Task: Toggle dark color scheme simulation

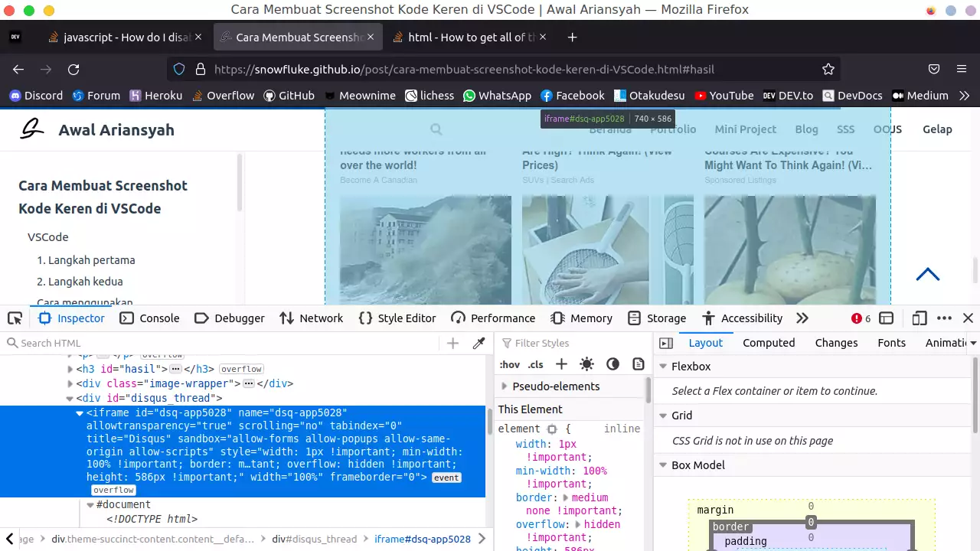Action: click(612, 364)
